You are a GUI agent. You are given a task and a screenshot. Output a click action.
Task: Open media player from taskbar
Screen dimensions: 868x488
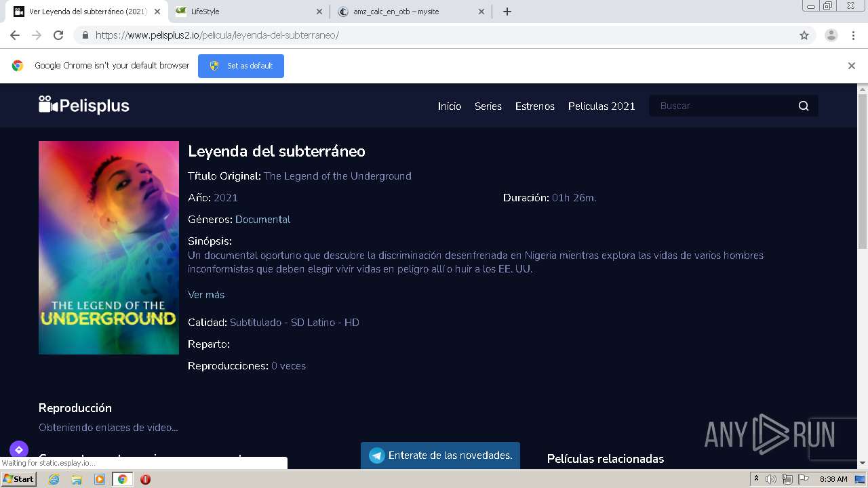[100, 479]
